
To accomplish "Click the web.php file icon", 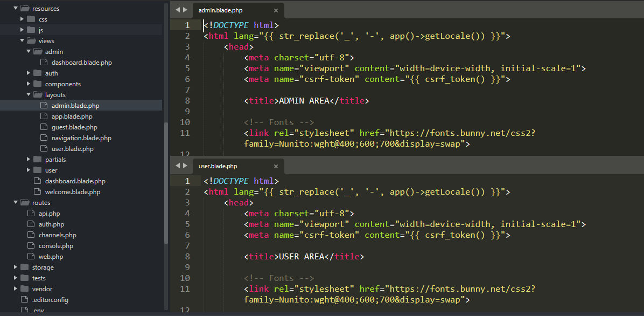I will (31, 257).
